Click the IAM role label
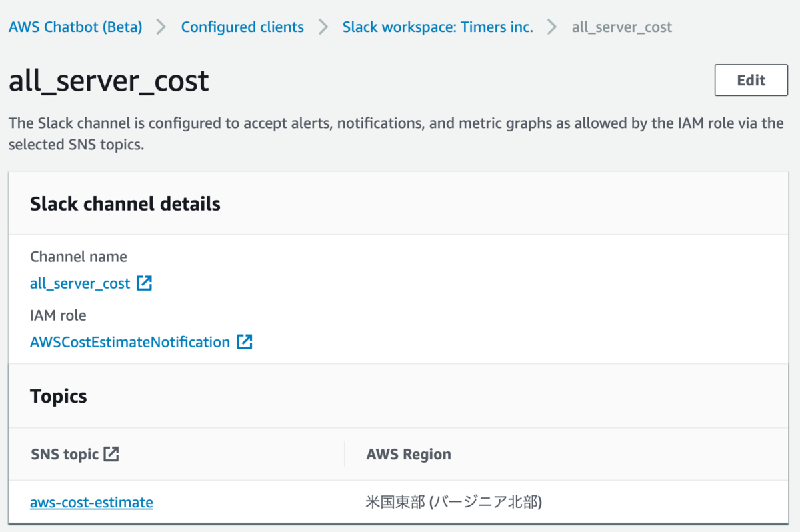Viewport: 800px width, 532px height. [58, 315]
